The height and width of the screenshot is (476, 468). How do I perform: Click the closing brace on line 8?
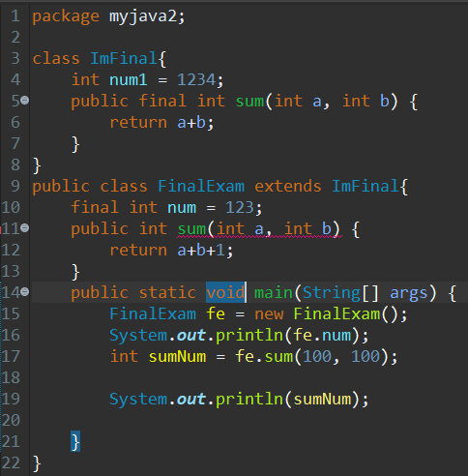[x=37, y=165]
